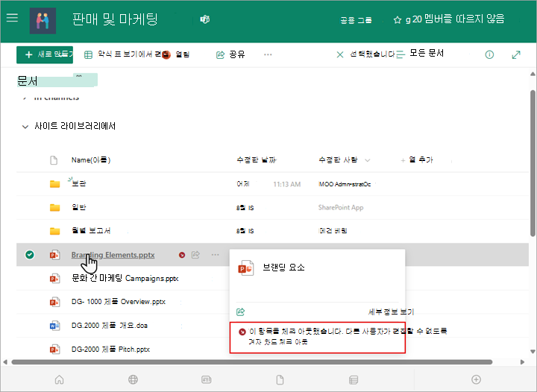This screenshot has width=537, height=392.
Task: Click 열 추가 to add a column
Action: (x=417, y=159)
